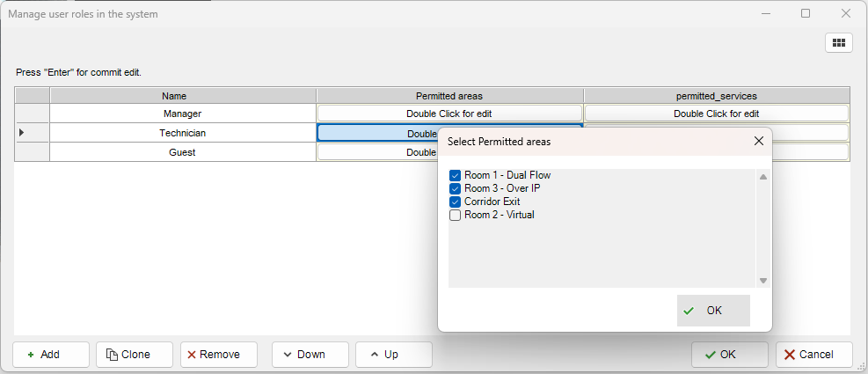
Task: Click the Add button with plus icon
Action: coord(51,355)
